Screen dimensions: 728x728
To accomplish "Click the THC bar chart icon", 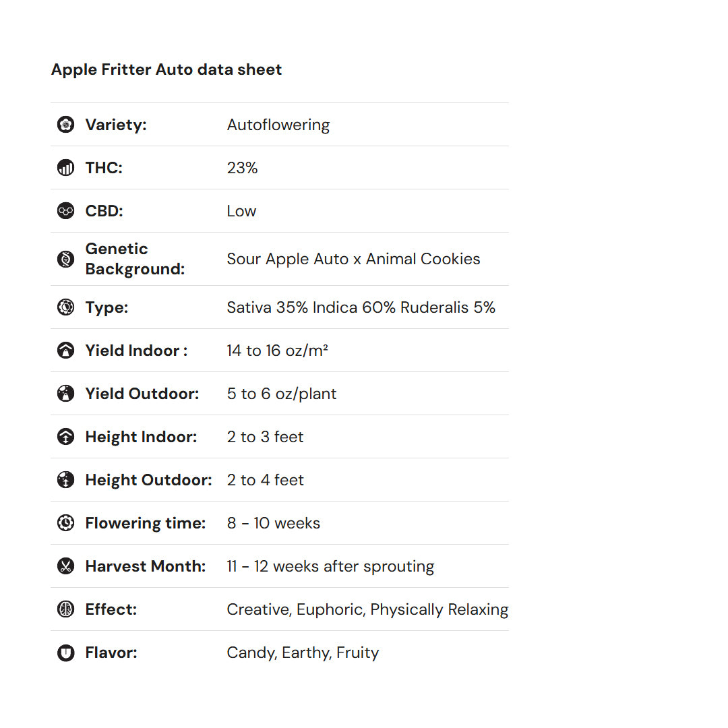I will point(65,168).
